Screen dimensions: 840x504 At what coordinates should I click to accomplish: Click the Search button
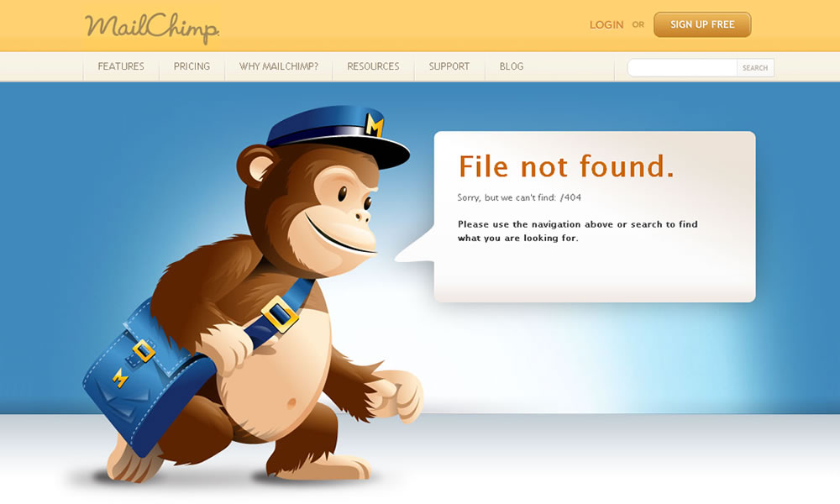click(x=755, y=67)
